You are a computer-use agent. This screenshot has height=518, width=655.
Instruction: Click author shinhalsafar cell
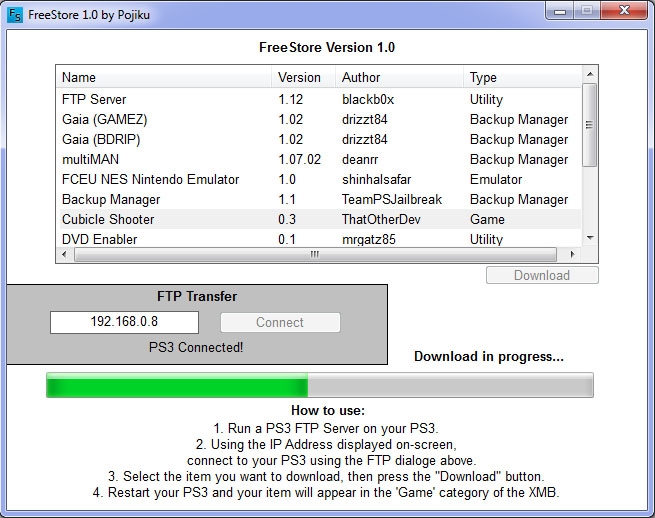point(376,180)
